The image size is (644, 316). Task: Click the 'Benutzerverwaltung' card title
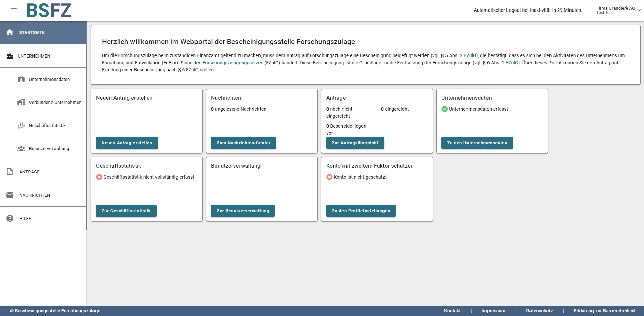click(x=235, y=166)
